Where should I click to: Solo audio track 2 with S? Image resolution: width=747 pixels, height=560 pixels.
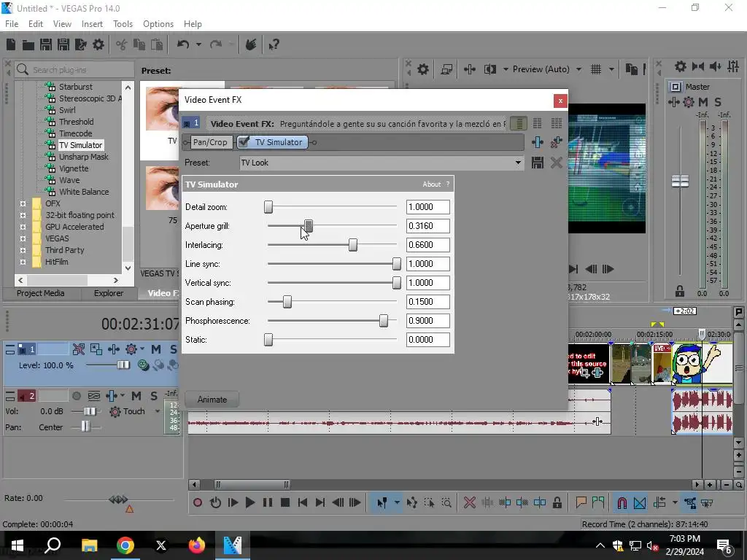(154, 396)
